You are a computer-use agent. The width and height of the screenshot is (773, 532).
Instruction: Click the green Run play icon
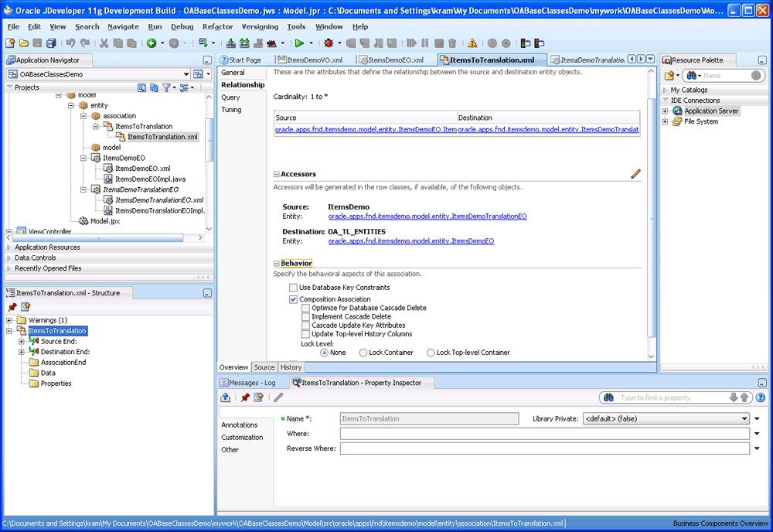[299, 43]
